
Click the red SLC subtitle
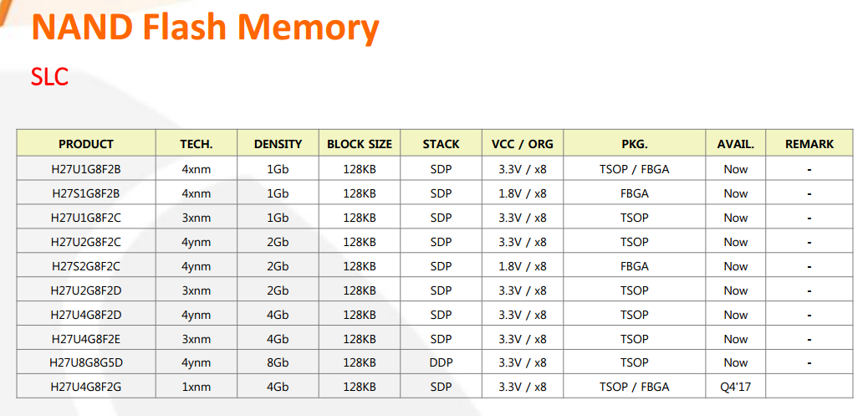tap(49, 78)
